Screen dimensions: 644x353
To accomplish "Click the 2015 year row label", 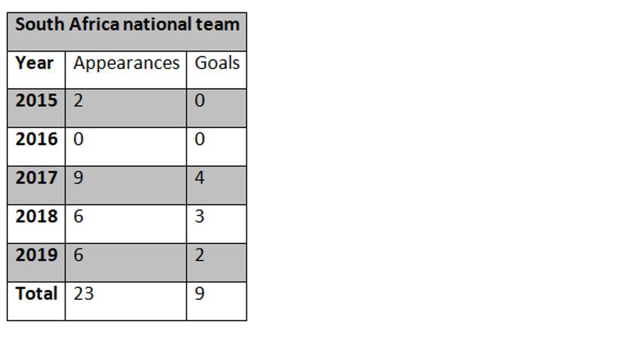I will pyautogui.click(x=36, y=102).
